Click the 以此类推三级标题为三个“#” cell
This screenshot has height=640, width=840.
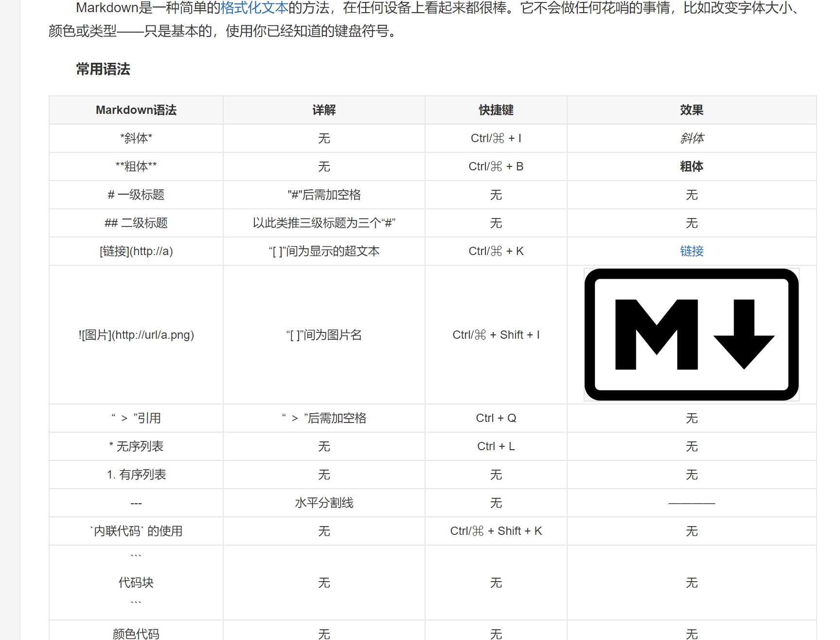tap(324, 223)
